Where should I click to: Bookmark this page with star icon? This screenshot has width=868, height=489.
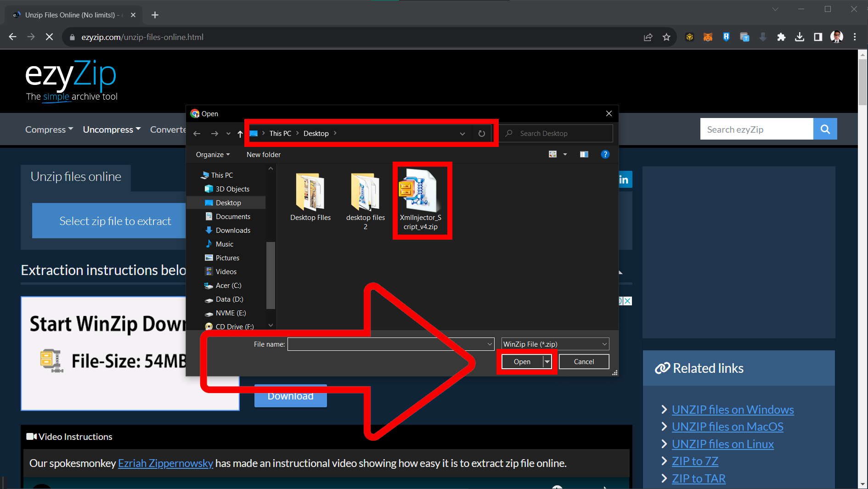(666, 37)
